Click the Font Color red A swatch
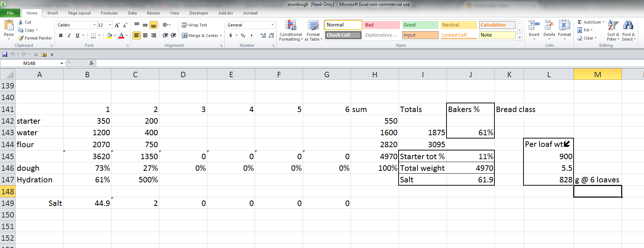The image size is (644, 248). [121, 36]
